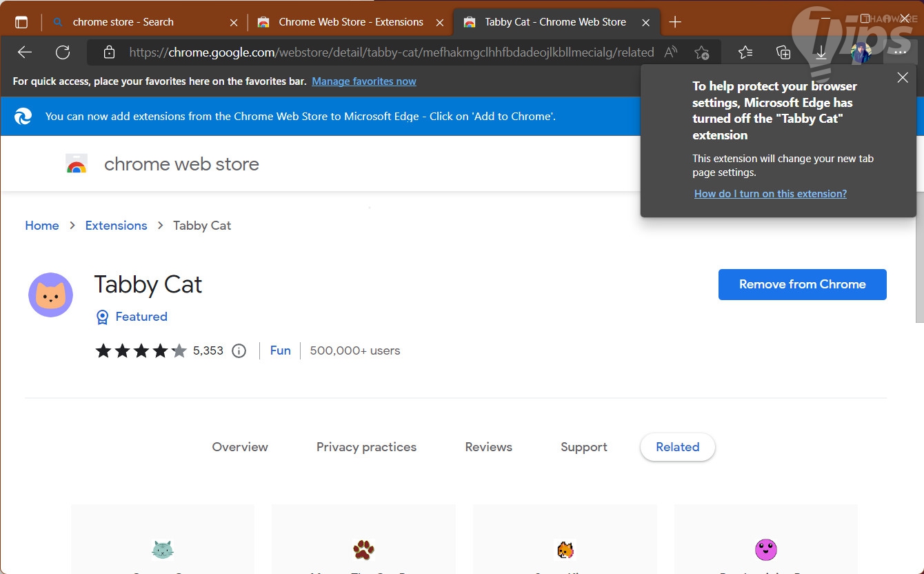Image resolution: width=924 pixels, height=574 pixels.
Task: Click the Manage favorites now link
Action: click(363, 81)
